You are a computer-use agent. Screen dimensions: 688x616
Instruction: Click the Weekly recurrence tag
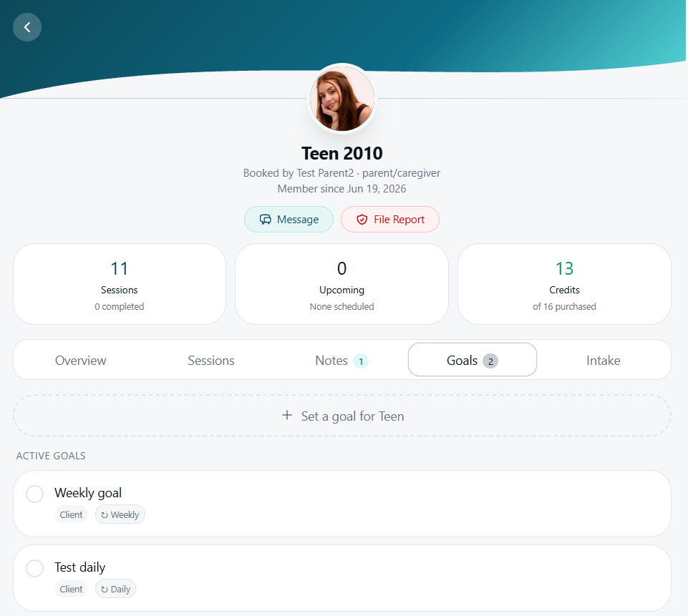[120, 514]
